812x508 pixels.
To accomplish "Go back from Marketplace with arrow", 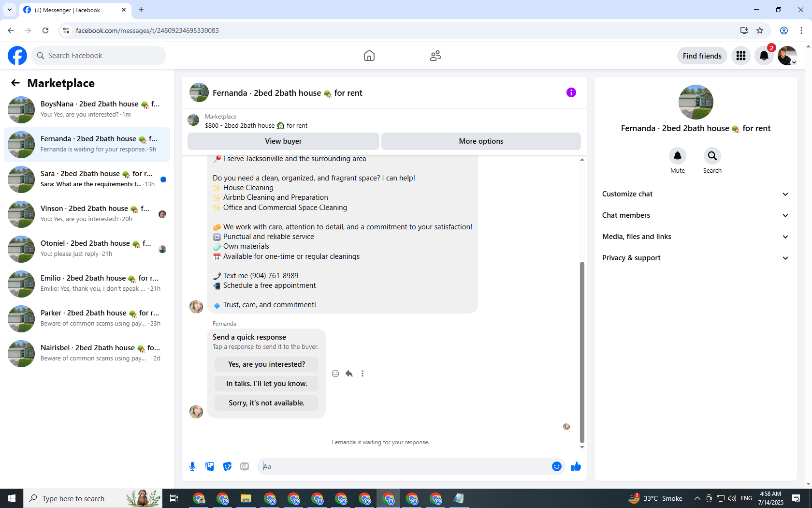I will tap(15, 83).
